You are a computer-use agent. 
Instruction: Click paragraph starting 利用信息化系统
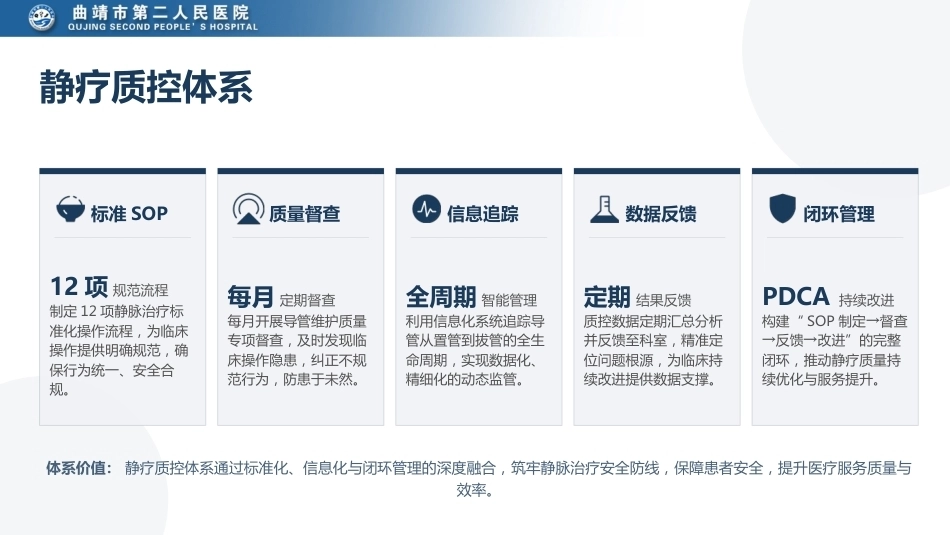point(475,350)
